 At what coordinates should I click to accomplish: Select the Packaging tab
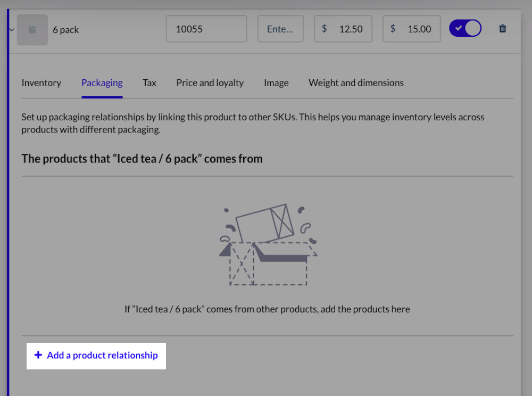tap(102, 82)
